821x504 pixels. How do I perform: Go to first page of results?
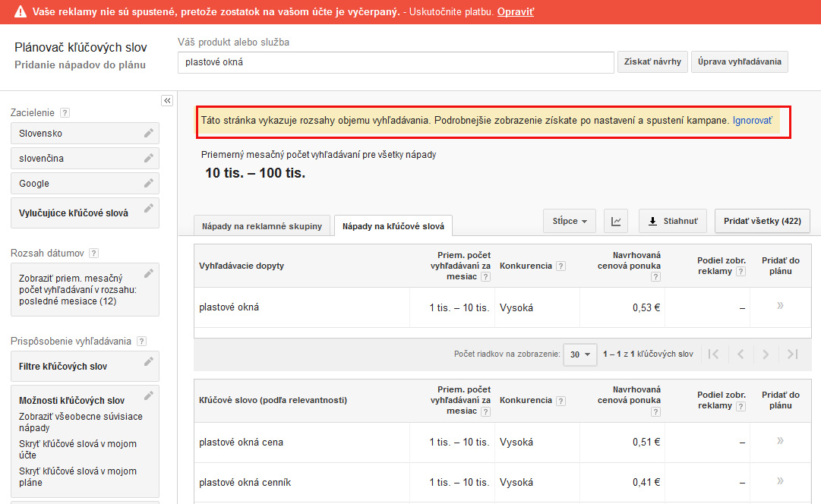pyautogui.click(x=713, y=354)
